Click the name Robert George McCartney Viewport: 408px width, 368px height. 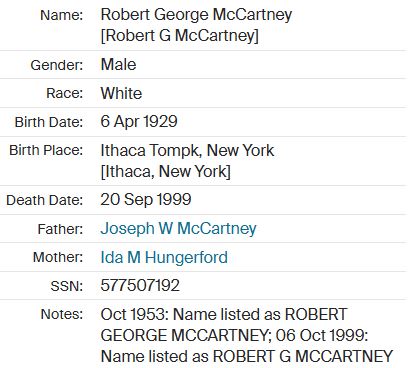196,15
